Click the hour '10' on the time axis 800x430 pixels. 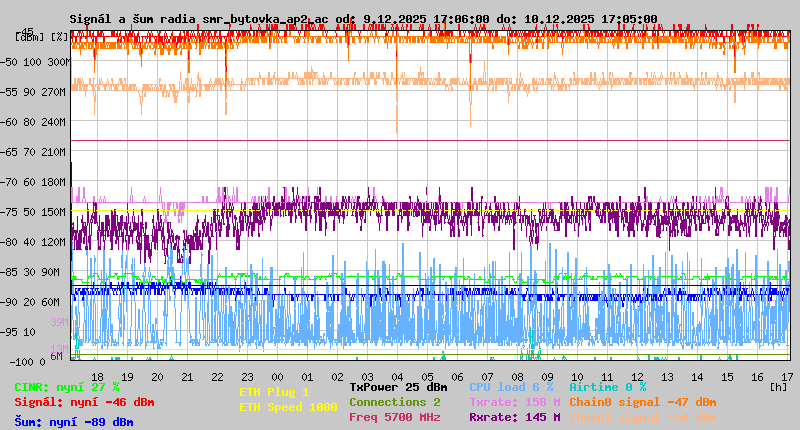577,377
